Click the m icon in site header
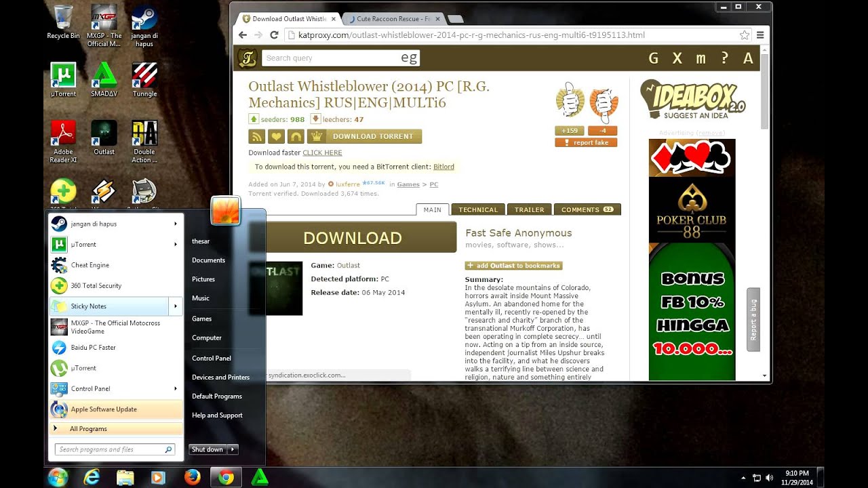 [x=701, y=58]
